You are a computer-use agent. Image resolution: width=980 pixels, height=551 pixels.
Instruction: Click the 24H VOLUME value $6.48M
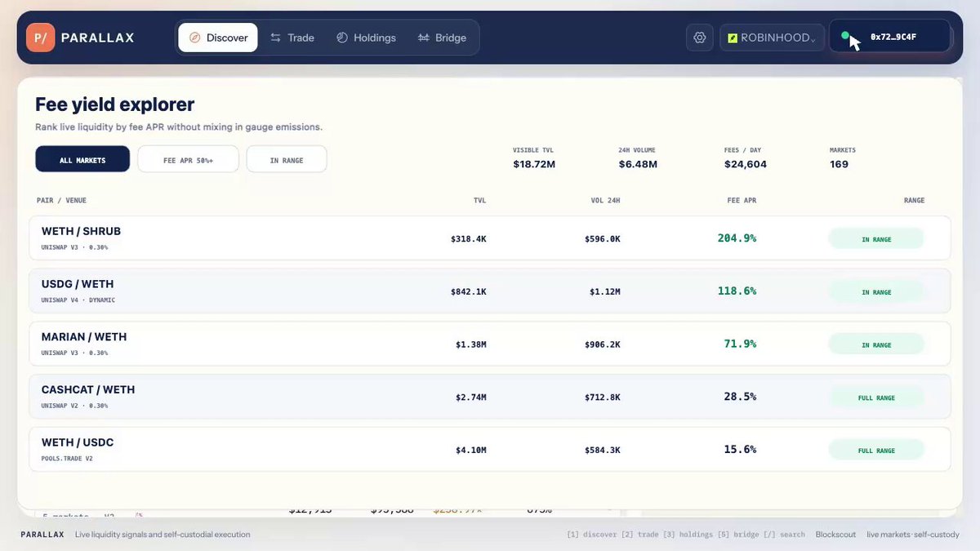(x=638, y=164)
